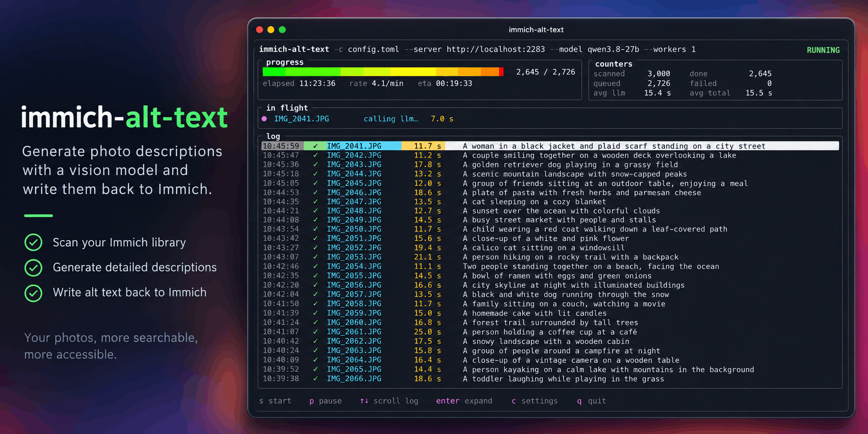Click the 25.0 s duration in the log
This screenshot has height=434, width=868.
pyautogui.click(x=427, y=332)
